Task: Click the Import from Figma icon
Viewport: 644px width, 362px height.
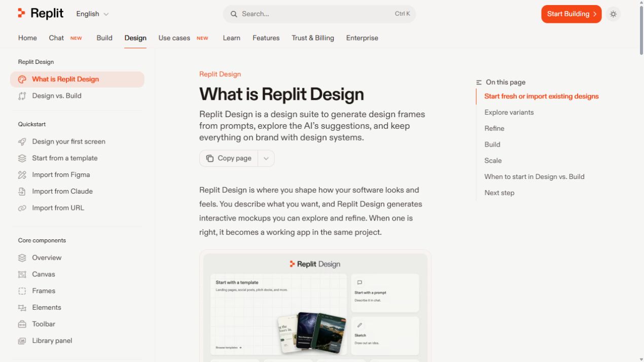Action: tap(22, 175)
